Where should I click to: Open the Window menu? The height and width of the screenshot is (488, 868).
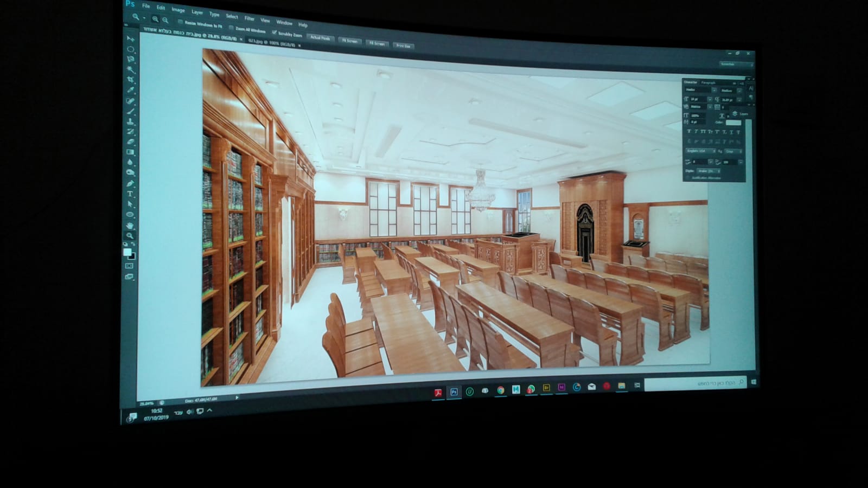pyautogui.click(x=284, y=22)
